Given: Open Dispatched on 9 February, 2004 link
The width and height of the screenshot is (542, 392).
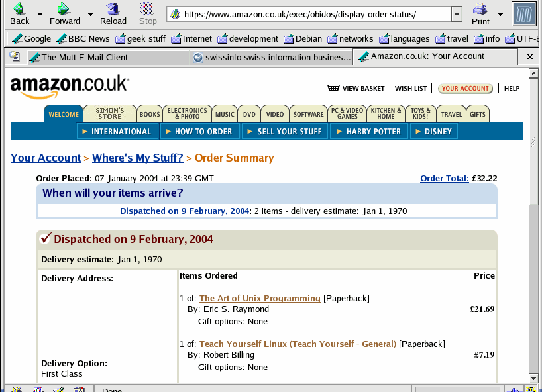Looking at the screenshot, I should (185, 211).
